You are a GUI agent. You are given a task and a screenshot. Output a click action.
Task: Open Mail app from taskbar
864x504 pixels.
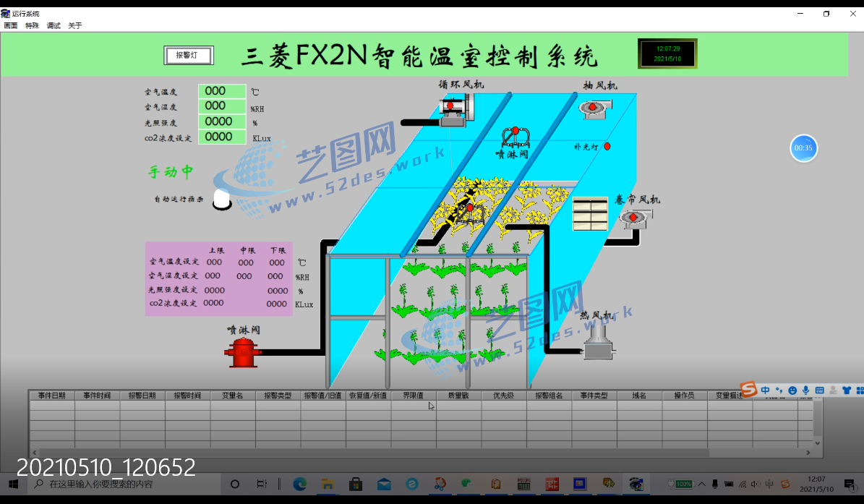tap(384, 484)
